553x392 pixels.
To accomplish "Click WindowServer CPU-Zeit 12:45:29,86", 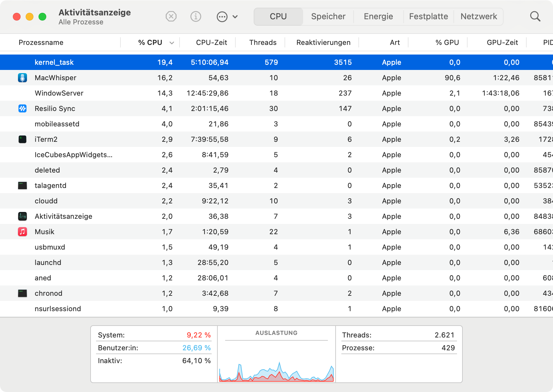I will coord(207,93).
